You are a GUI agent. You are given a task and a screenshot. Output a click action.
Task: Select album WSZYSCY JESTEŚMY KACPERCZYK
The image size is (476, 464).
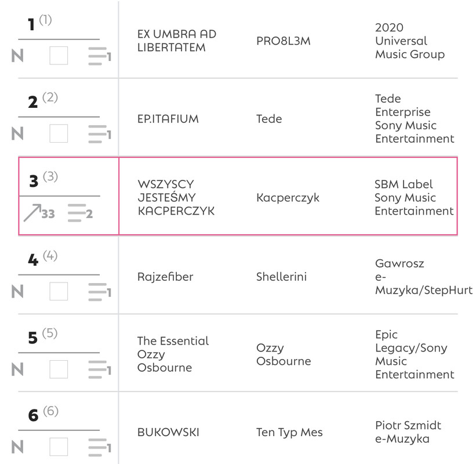coord(176,197)
